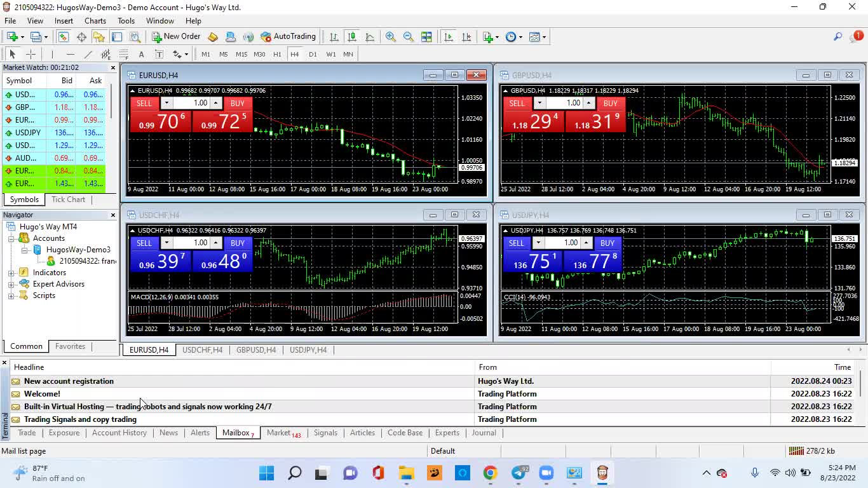Open the Insert menu

(64, 21)
